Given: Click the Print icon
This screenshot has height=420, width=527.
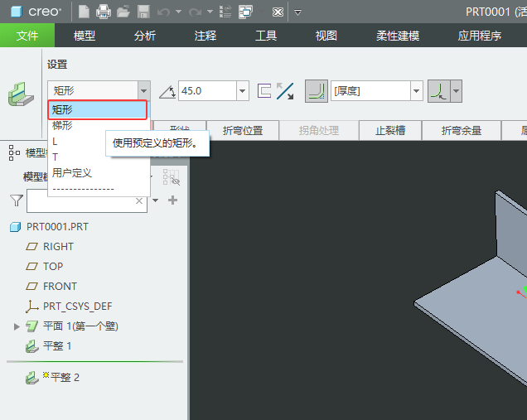Looking at the screenshot, I should coord(104,12).
